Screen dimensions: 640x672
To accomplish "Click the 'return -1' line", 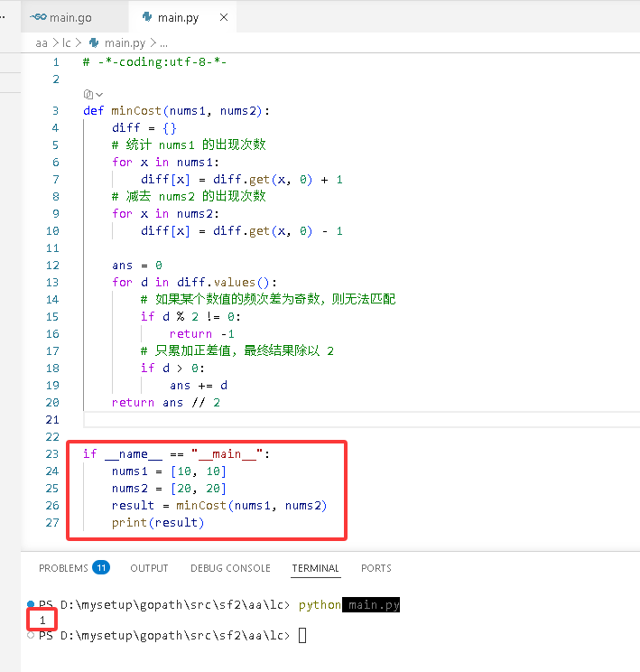I will point(202,334).
